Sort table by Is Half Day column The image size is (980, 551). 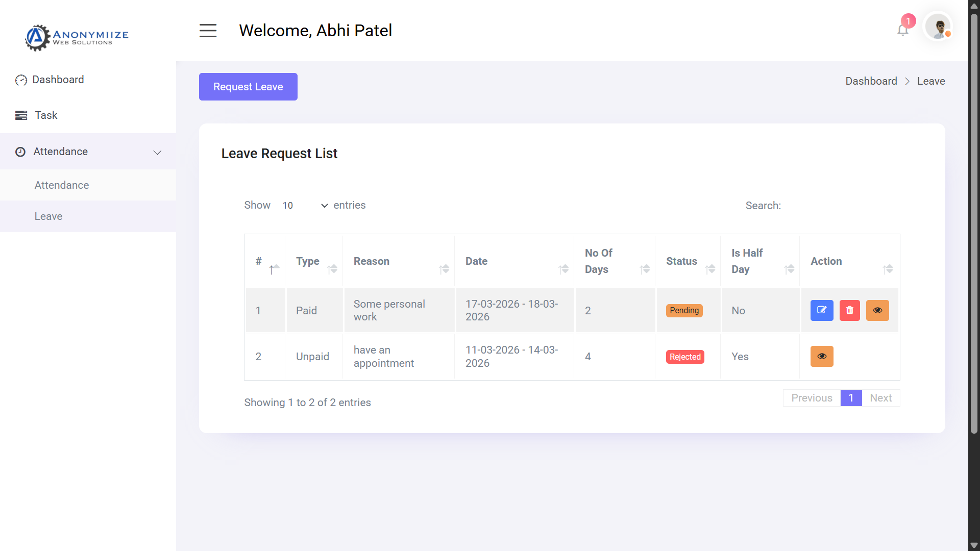click(760, 261)
